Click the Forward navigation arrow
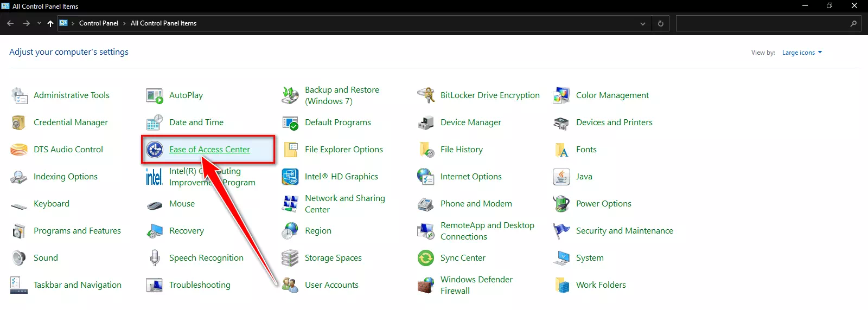The image size is (868, 310). click(x=26, y=23)
